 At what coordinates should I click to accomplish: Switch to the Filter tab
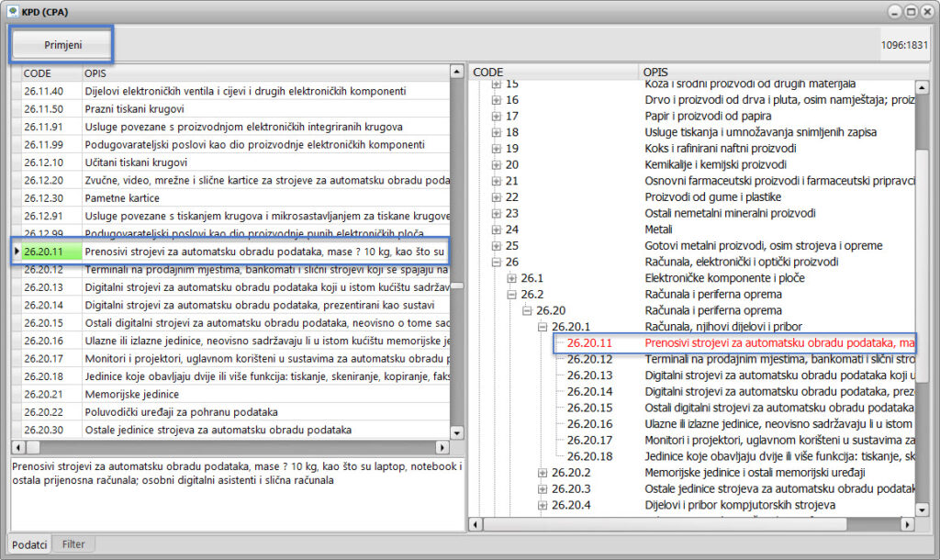pos(73,544)
